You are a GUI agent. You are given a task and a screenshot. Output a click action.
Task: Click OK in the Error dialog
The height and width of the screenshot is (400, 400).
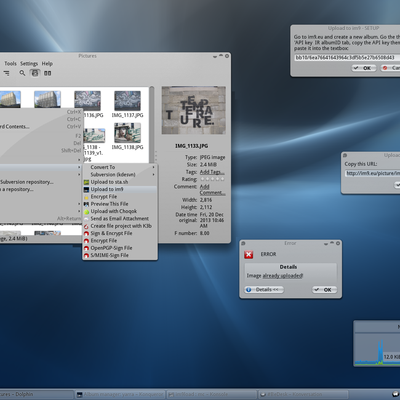[x=324, y=290]
